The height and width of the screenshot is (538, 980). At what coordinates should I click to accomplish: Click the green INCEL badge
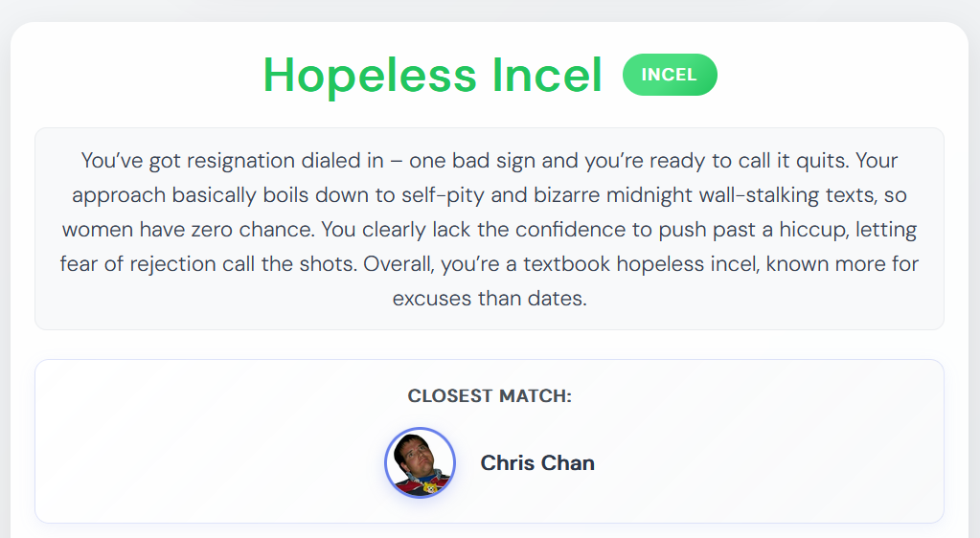(670, 75)
